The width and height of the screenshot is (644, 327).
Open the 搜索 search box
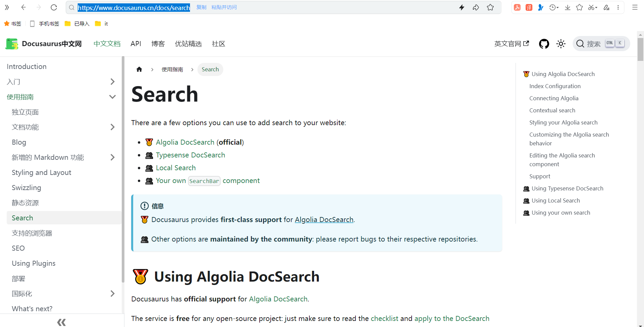(x=601, y=44)
